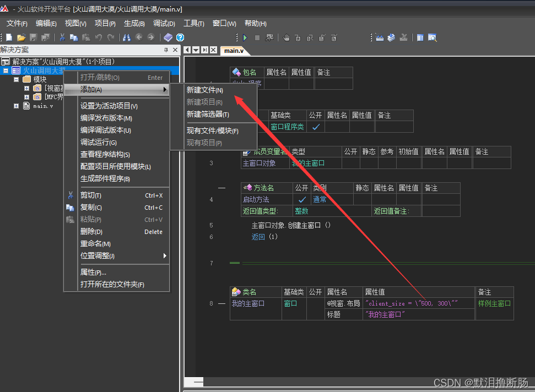The height and width of the screenshot is (392, 535).
Task: Select 新建文件(N) from the submenu
Action: click(x=204, y=90)
